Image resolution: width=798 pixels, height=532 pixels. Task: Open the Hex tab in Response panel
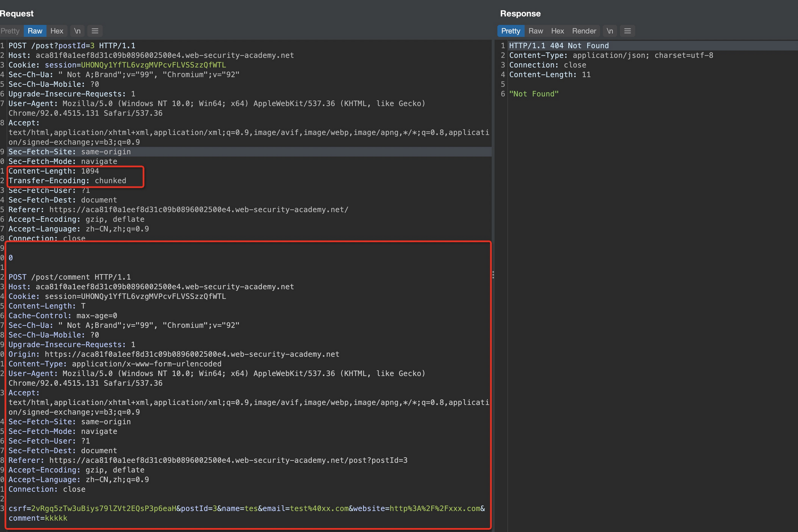pyautogui.click(x=557, y=31)
